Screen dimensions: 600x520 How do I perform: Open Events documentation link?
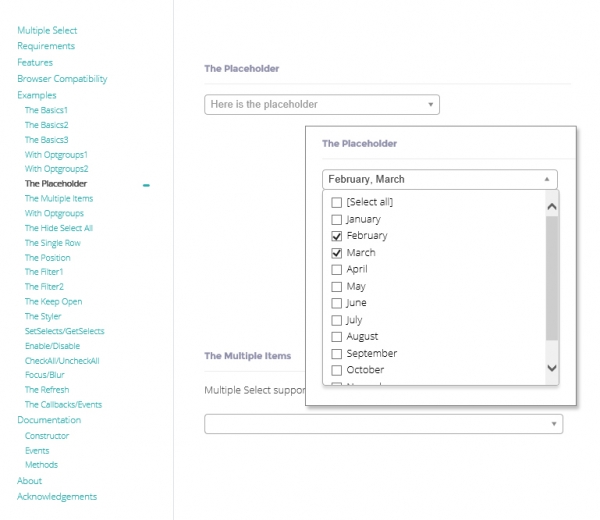coord(37,451)
